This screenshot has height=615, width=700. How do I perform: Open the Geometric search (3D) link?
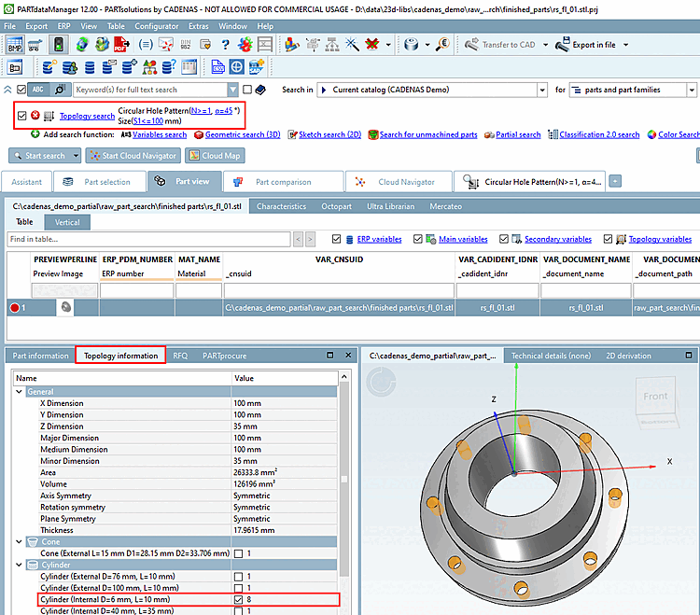point(242,134)
